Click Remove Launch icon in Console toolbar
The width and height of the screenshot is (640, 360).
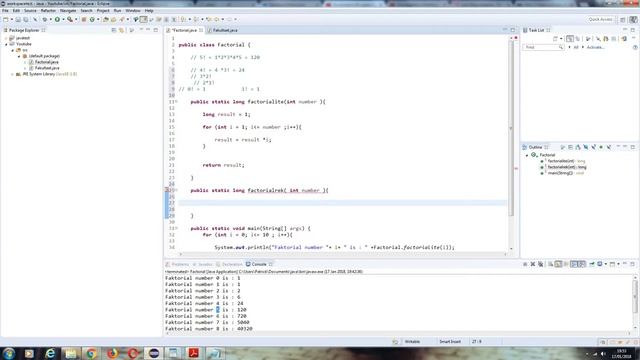(533, 264)
